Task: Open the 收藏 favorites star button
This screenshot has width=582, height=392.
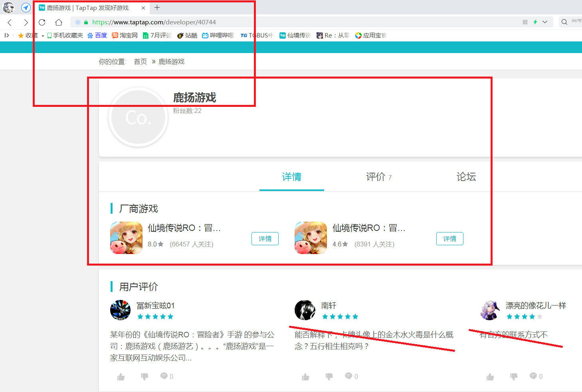Action: click(28, 35)
